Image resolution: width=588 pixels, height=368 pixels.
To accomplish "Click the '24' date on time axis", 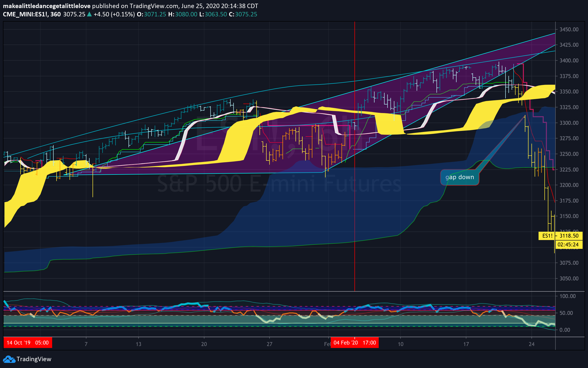I will [x=531, y=344].
